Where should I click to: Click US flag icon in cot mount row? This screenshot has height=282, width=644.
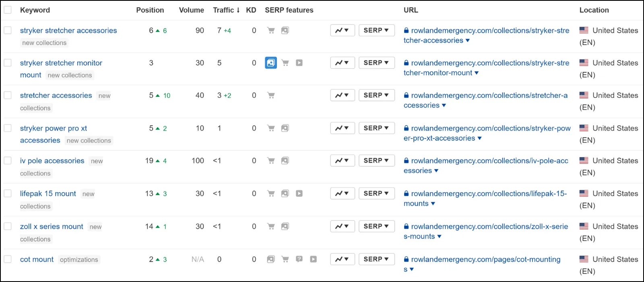pyautogui.click(x=584, y=259)
